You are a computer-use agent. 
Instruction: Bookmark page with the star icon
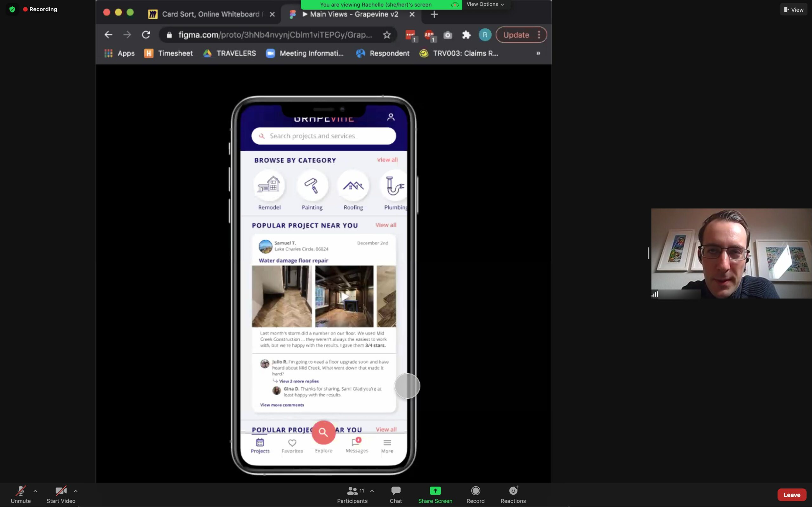click(x=387, y=35)
